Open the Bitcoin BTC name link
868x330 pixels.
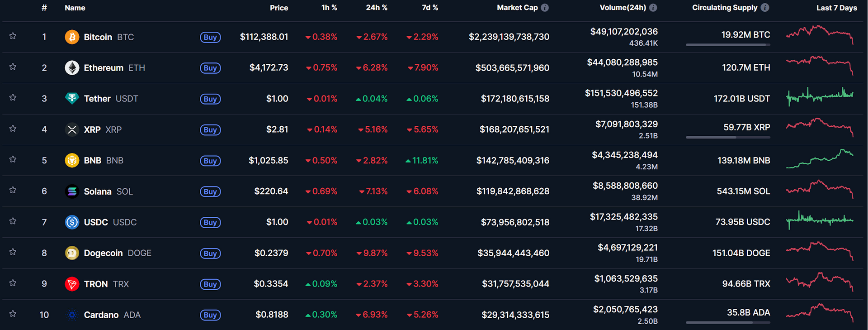click(109, 37)
